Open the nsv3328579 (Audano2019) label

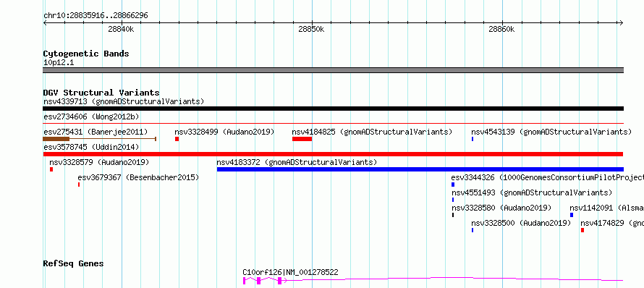coord(99,162)
